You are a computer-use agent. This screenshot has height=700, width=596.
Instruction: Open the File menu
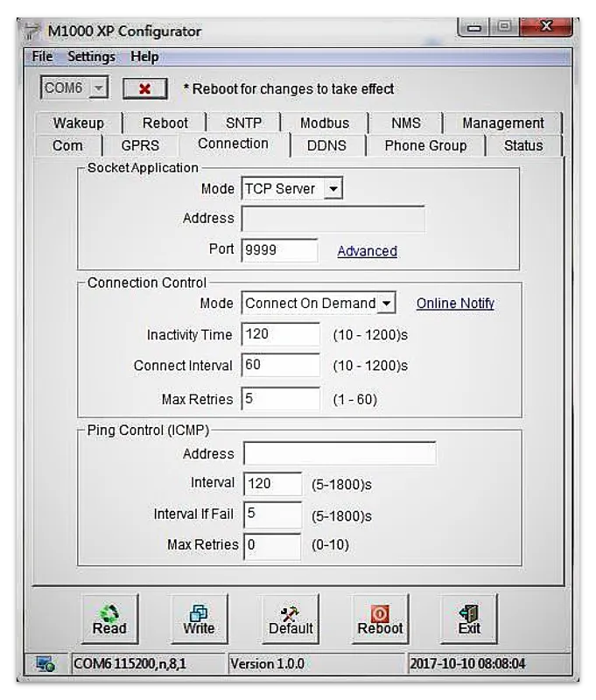tap(42, 57)
